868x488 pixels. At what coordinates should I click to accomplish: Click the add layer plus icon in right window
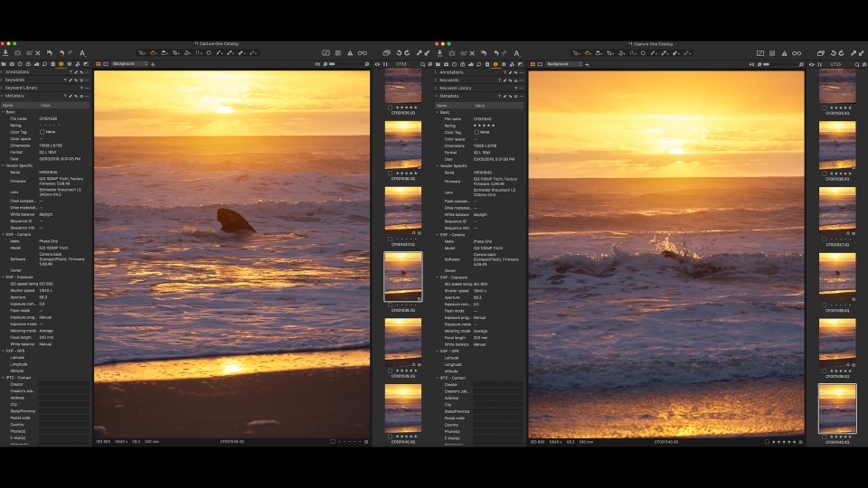click(x=587, y=64)
